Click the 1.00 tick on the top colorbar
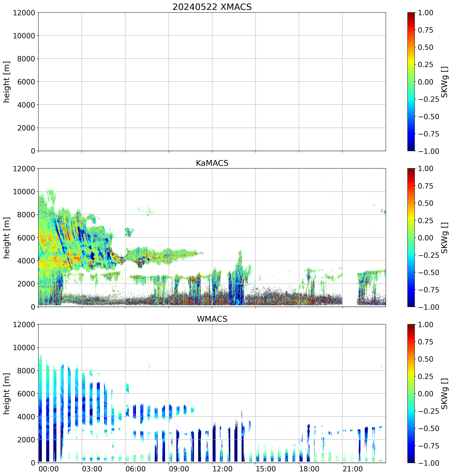Image resolution: width=452 pixels, height=476 pixels. pos(425,13)
